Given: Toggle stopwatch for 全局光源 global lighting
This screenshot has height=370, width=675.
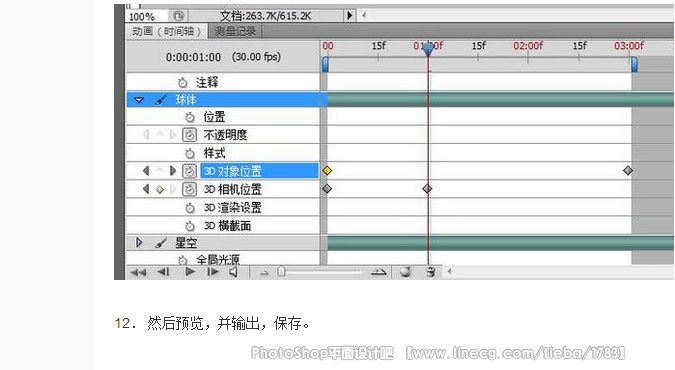Looking at the screenshot, I should tap(183, 260).
